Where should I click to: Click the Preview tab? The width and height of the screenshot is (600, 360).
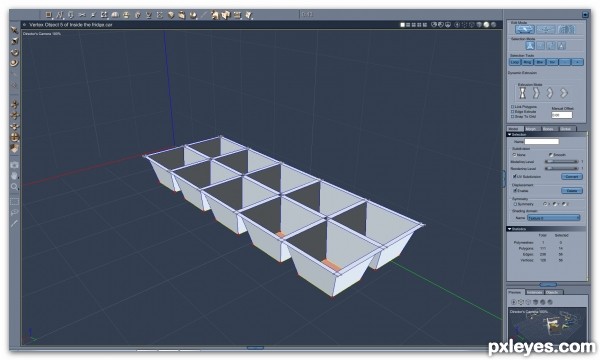click(515, 292)
